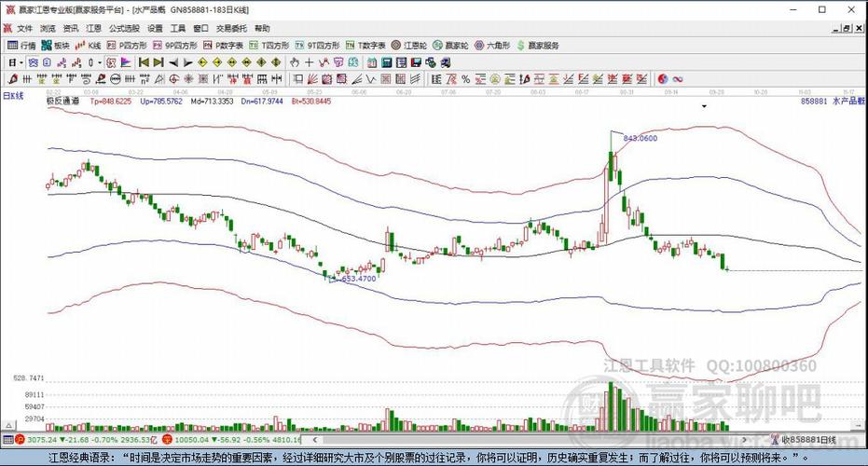This screenshot has width=868, height=466.
Task: Jump to first bar icon
Action: 144,62
